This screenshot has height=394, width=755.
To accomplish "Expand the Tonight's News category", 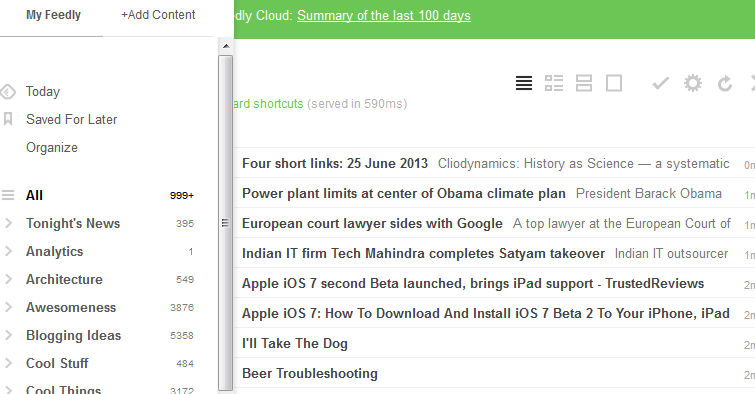I will [8, 223].
